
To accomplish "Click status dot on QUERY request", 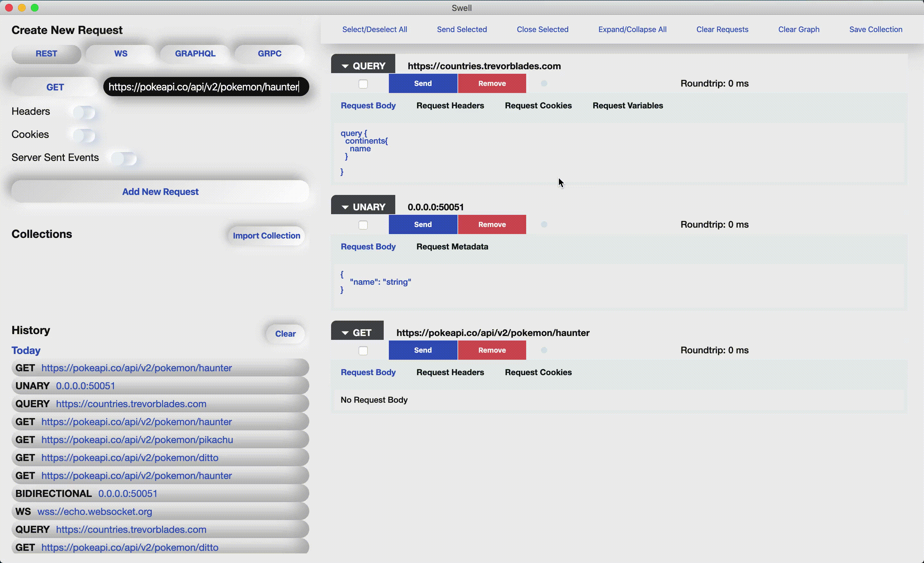I will pos(544,84).
